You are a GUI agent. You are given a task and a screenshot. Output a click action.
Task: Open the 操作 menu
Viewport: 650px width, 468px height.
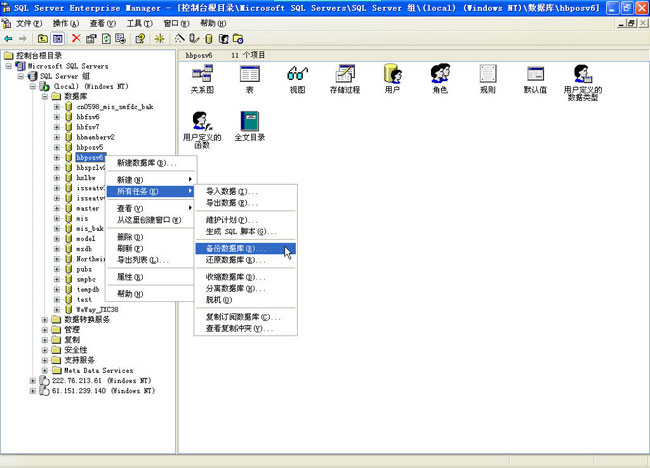coord(65,24)
